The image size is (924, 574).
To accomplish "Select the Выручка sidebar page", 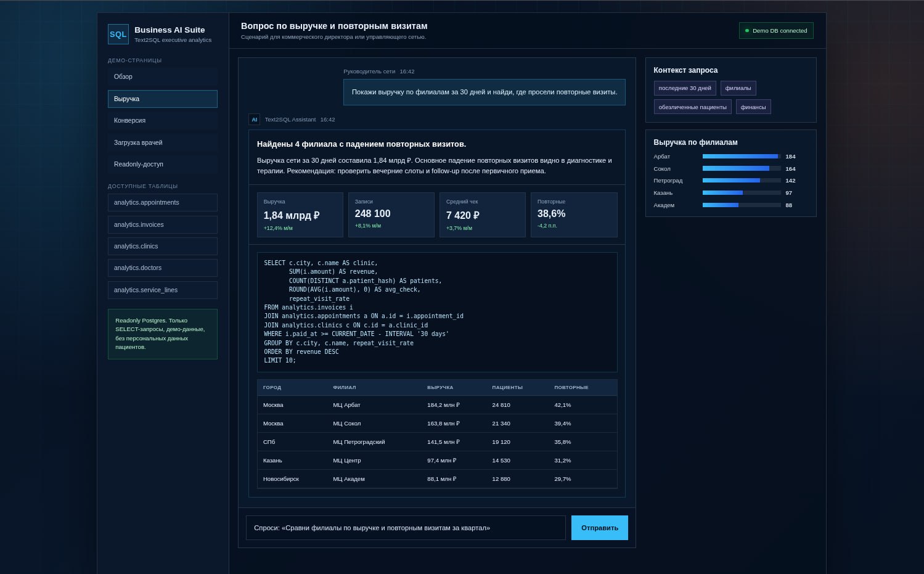I will [x=163, y=99].
